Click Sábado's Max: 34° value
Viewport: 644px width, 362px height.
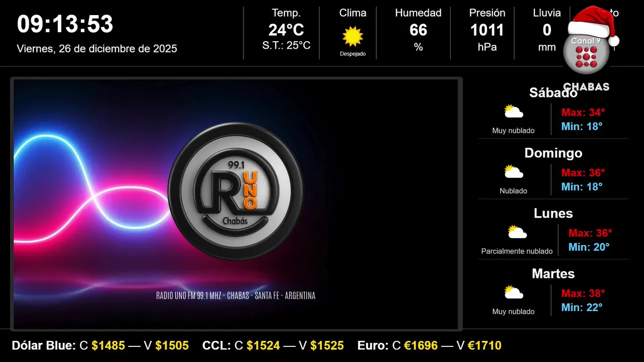(583, 112)
